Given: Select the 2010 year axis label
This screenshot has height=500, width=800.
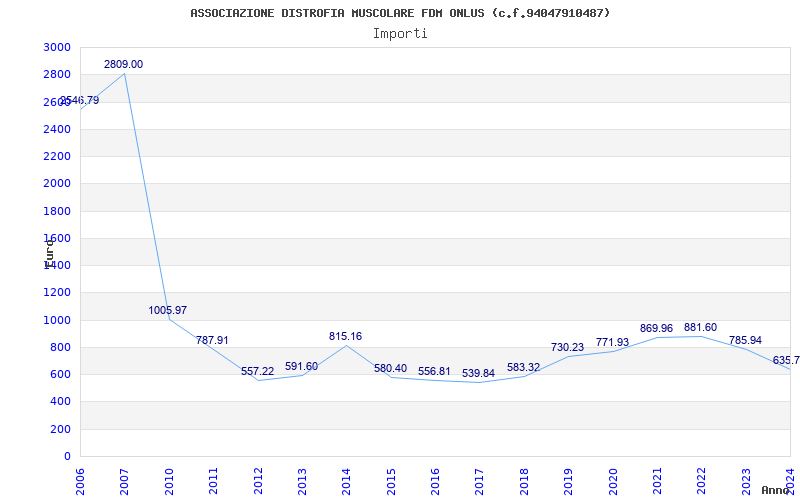Looking at the screenshot, I should 169,478.
